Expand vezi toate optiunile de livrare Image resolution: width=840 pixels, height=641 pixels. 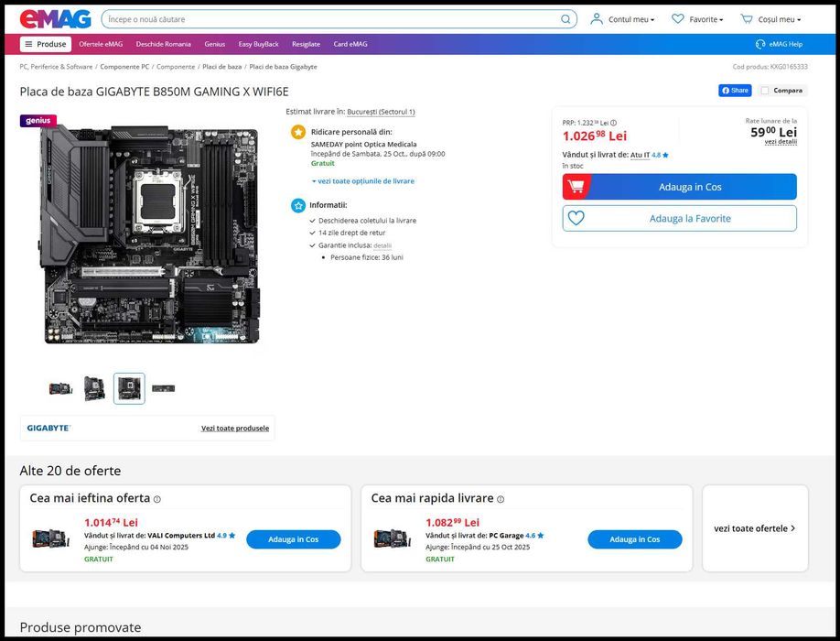pyautogui.click(x=362, y=181)
